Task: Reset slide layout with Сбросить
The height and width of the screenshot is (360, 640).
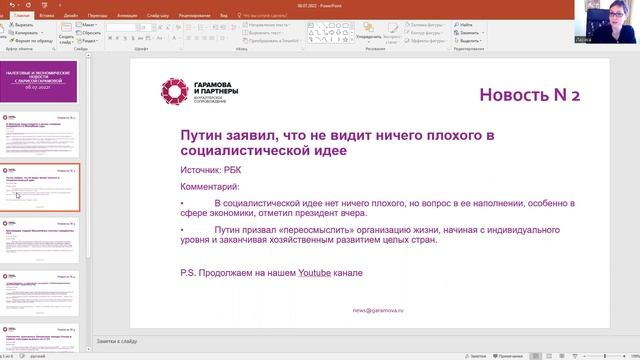Action: point(89,33)
